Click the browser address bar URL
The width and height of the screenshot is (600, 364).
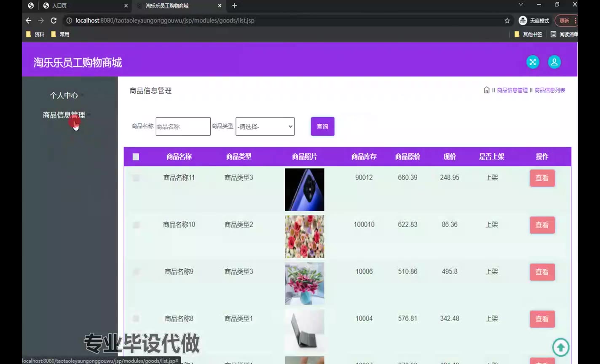click(165, 21)
